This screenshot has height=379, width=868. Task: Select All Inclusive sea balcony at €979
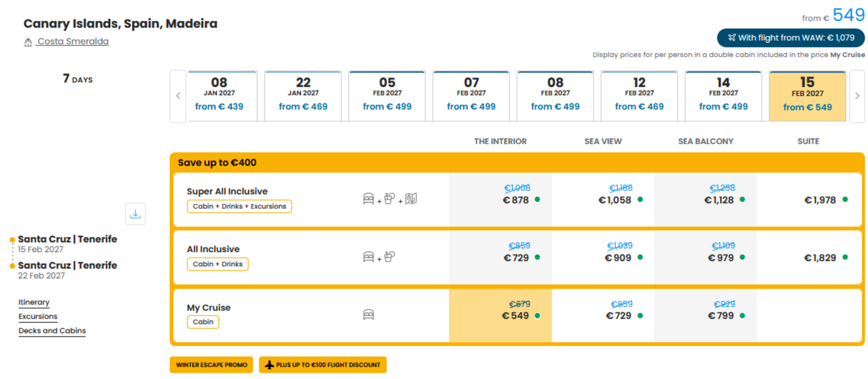click(705, 257)
